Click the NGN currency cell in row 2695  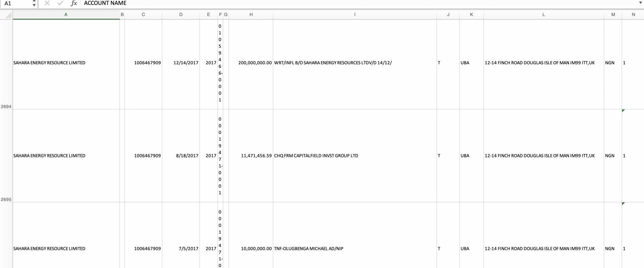[x=613, y=156]
